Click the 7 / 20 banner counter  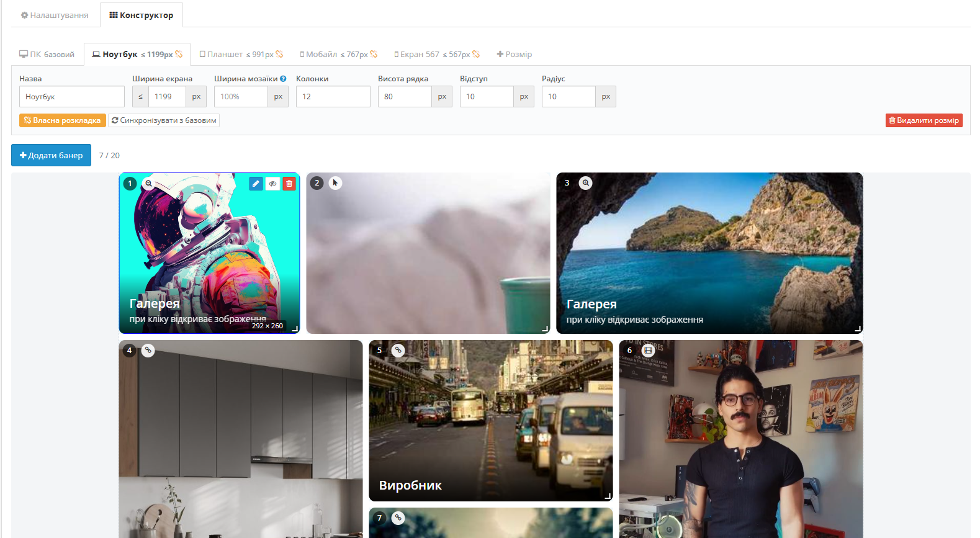109,156
